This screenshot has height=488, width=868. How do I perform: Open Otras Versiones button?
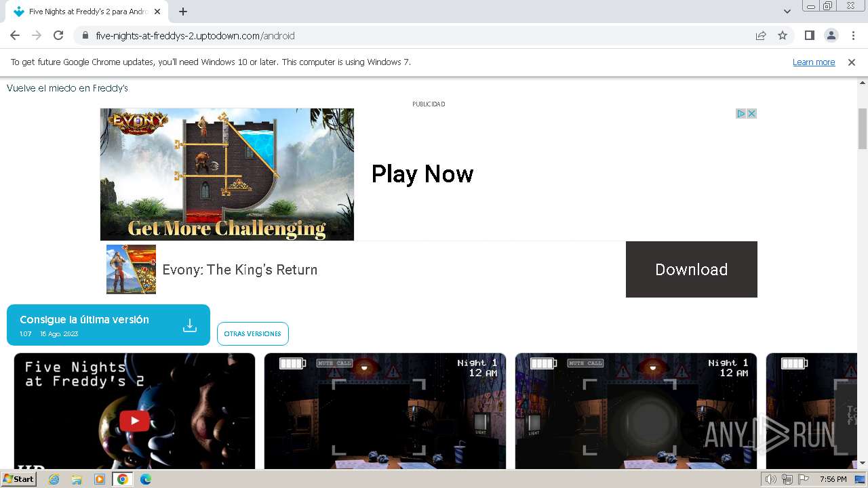point(253,333)
